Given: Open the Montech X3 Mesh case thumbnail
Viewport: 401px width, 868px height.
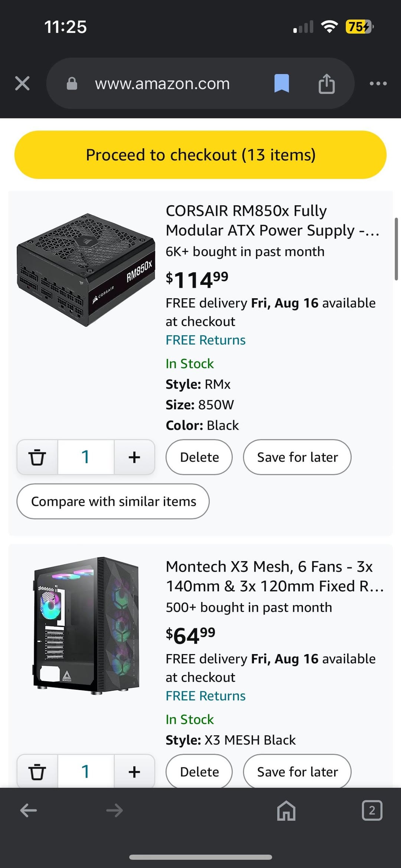Looking at the screenshot, I should click(86, 625).
